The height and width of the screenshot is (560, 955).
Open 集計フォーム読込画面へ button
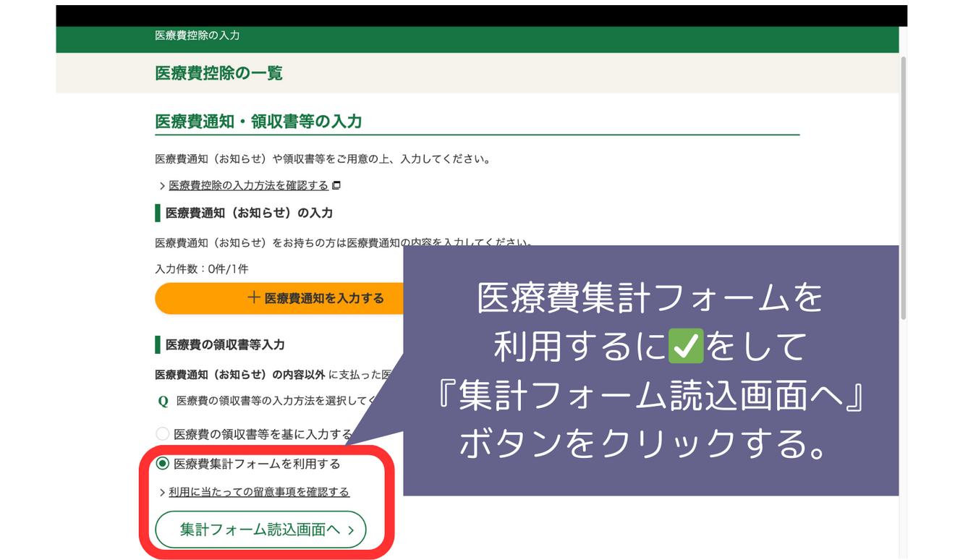tap(260, 530)
